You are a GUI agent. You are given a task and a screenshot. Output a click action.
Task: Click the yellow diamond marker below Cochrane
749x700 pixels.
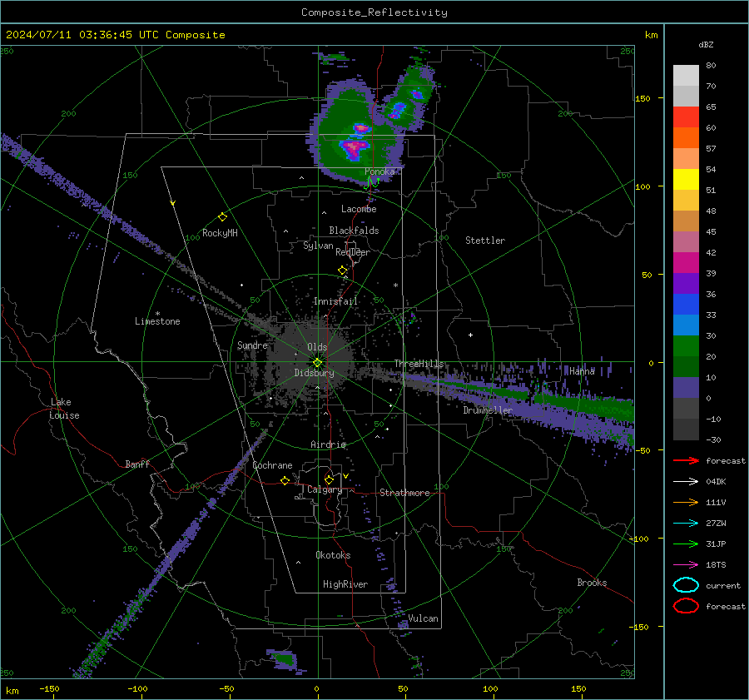(x=285, y=480)
